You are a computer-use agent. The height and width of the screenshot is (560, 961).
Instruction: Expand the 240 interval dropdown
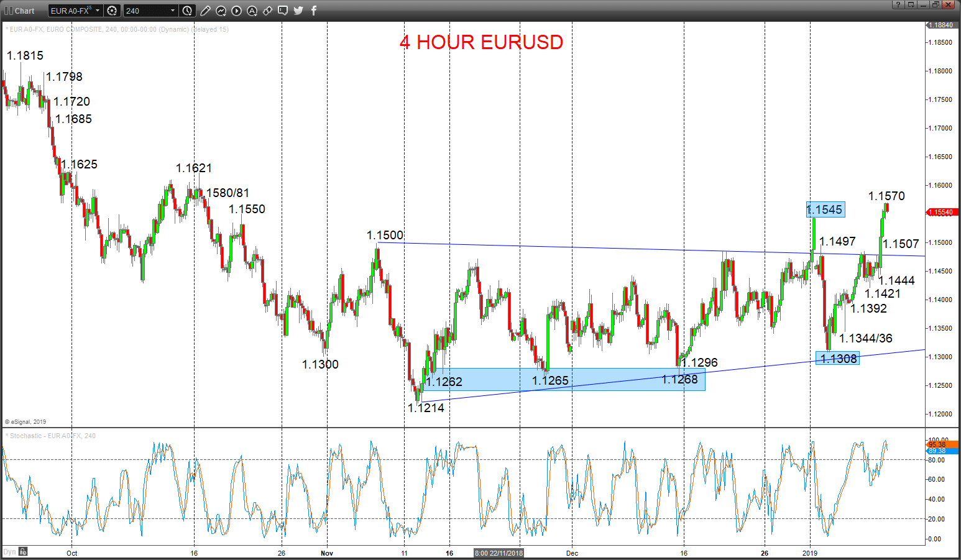click(x=173, y=11)
